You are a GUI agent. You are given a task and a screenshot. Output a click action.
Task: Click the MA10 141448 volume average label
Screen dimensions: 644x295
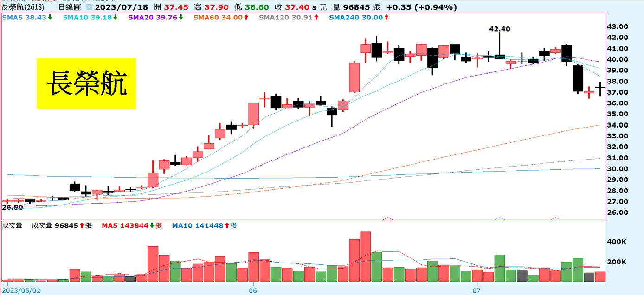click(201, 226)
